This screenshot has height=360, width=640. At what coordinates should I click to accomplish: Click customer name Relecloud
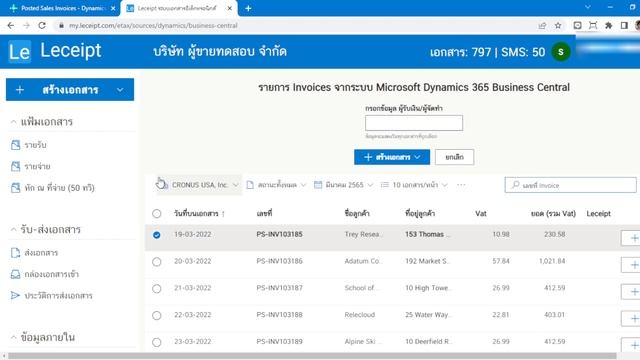pos(360,315)
